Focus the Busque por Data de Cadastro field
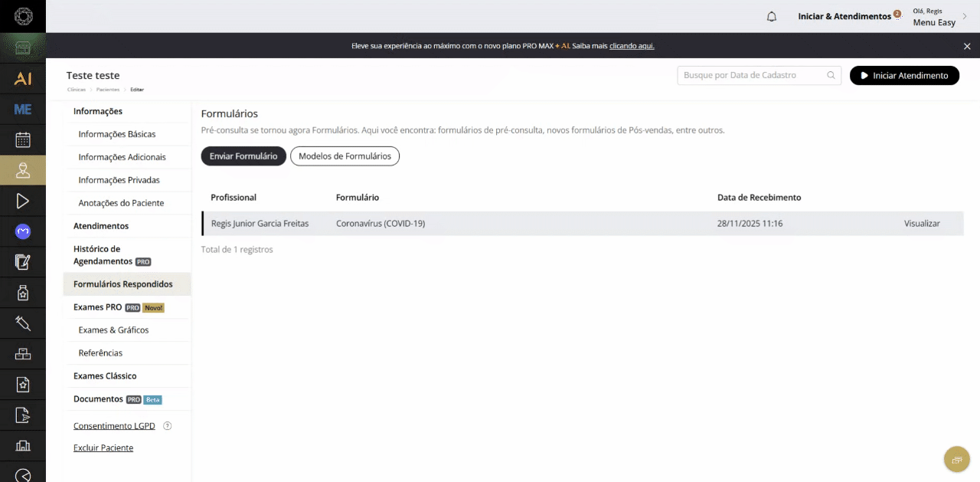 click(x=750, y=75)
